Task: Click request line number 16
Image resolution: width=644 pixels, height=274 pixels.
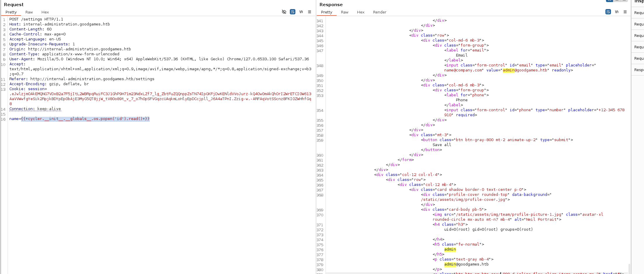Action: point(3,119)
